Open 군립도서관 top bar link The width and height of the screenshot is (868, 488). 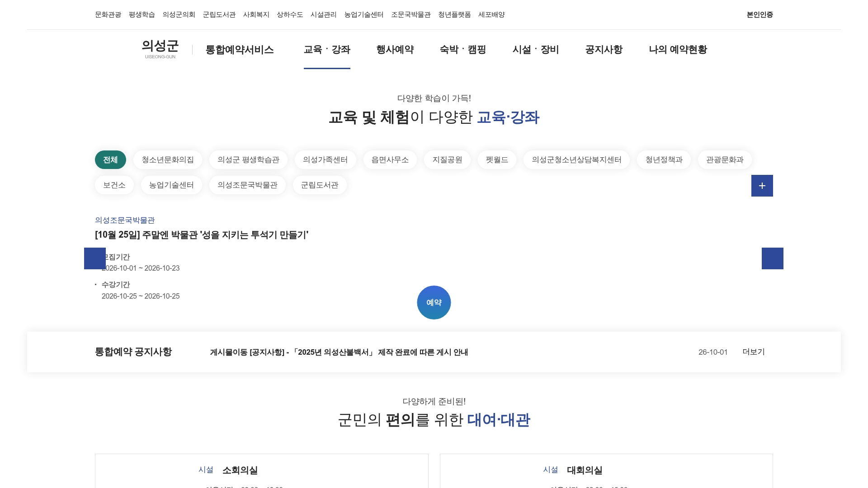click(219, 14)
